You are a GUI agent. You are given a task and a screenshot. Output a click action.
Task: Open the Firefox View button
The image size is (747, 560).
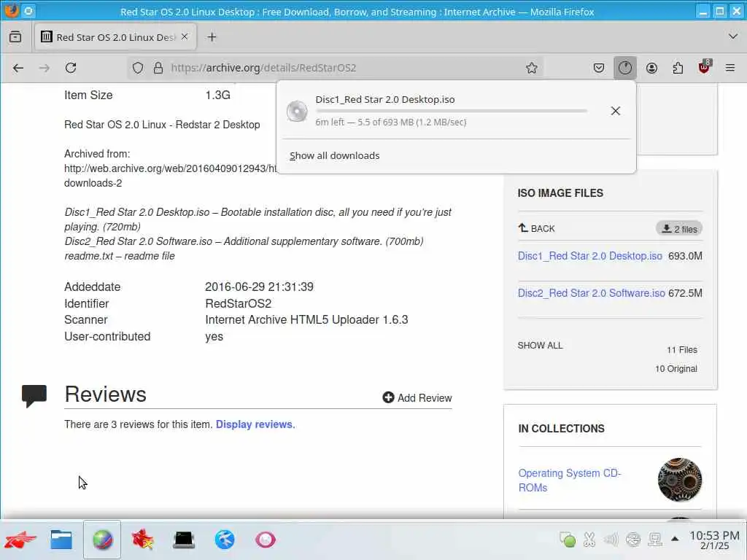click(15, 36)
